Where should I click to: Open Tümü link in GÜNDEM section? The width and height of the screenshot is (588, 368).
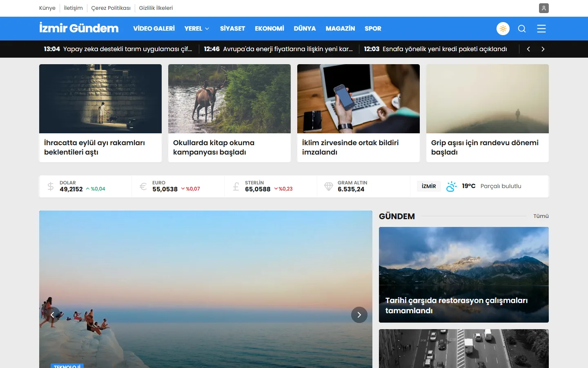click(541, 216)
